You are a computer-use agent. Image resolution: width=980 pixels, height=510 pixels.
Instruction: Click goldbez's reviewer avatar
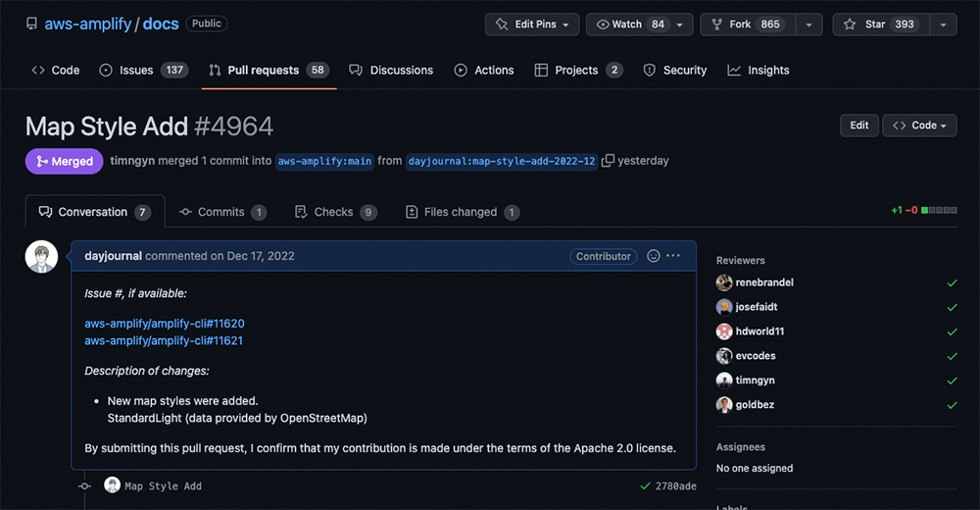[x=724, y=404]
